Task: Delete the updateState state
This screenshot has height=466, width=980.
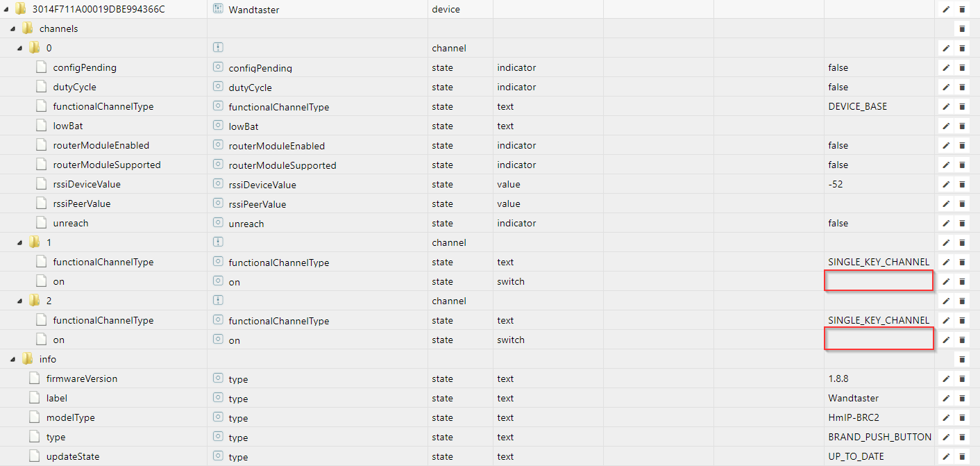Action: point(962,457)
